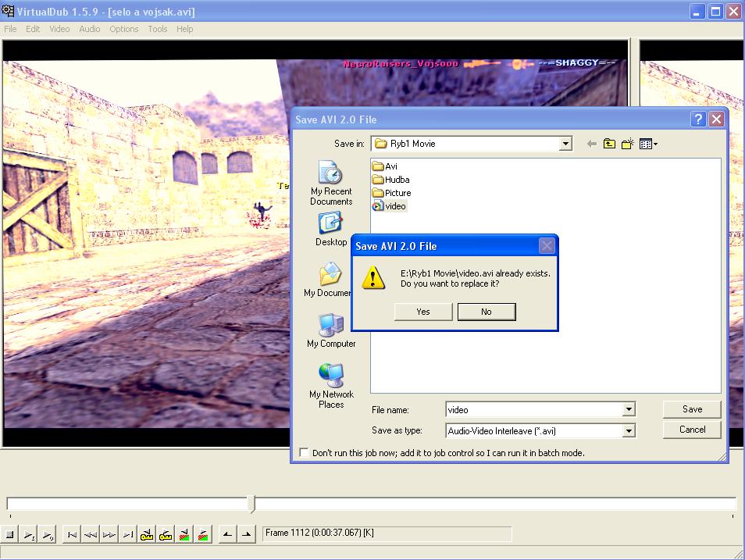Expand the Save as type dropdown

click(x=629, y=430)
